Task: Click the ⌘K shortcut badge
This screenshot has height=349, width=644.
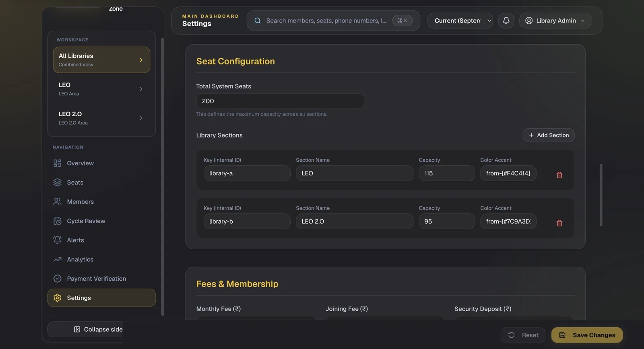Action: pyautogui.click(x=402, y=21)
